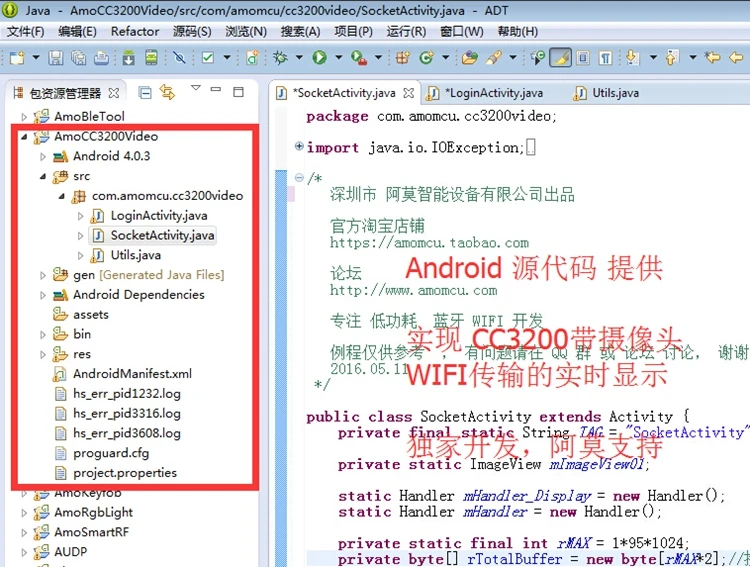Screen dimensions: 750x567
Task: Open the Lint check dropdown arrow
Action: click(227, 58)
